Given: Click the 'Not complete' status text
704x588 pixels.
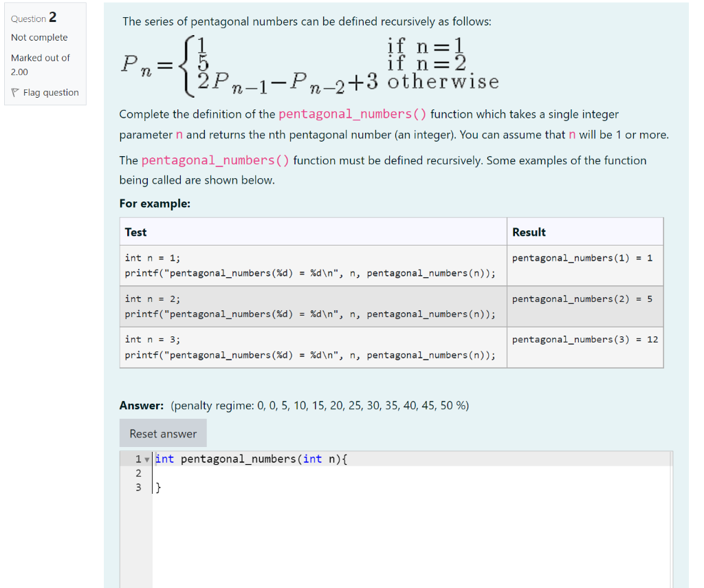Looking at the screenshot, I should click(39, 38).
